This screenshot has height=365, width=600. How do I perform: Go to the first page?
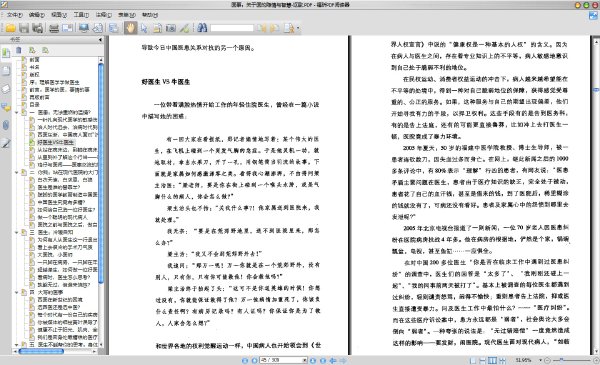245,360
